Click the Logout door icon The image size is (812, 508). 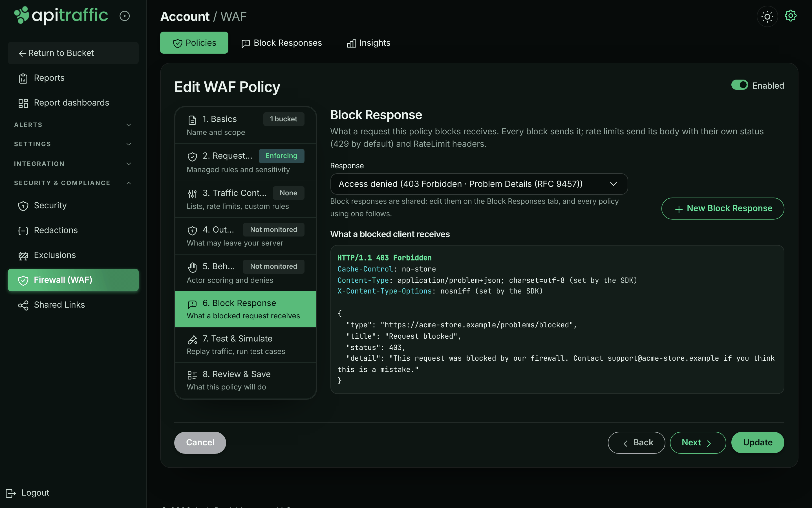click(x=11, y=493)
